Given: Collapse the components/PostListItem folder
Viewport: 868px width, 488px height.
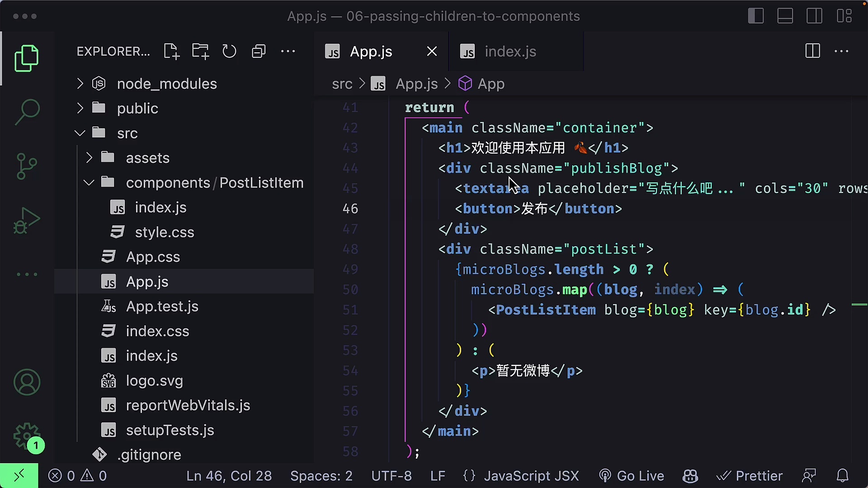Looking at the screenshot, I should tap(184, 183).
